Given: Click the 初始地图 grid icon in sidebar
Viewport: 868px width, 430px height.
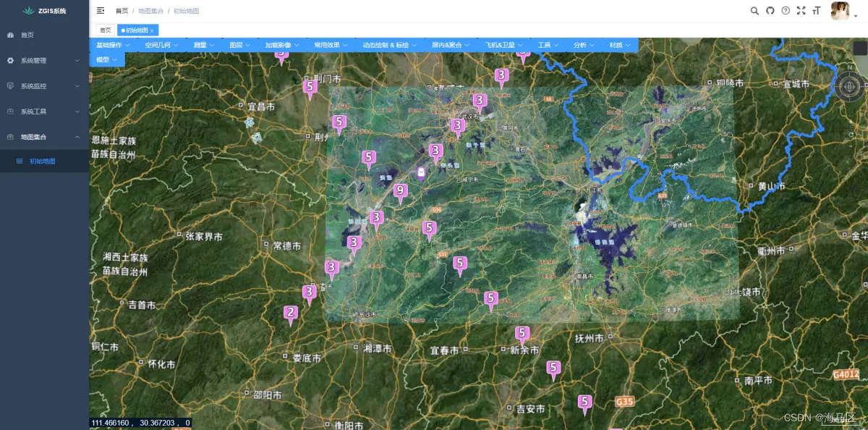Looking at the screenshot, I should click(x=19, y=161).
